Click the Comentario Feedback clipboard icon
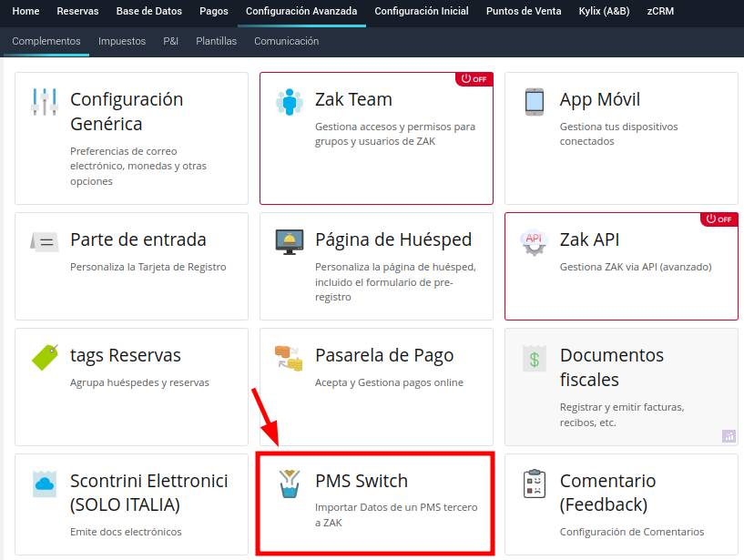This screenshot has height=560, width=744. [x=535, y=484]
